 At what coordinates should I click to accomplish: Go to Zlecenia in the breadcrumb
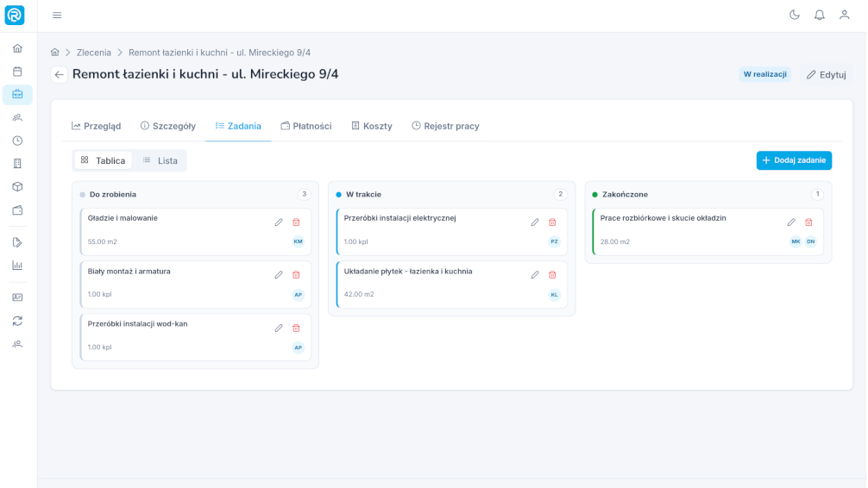93,53
